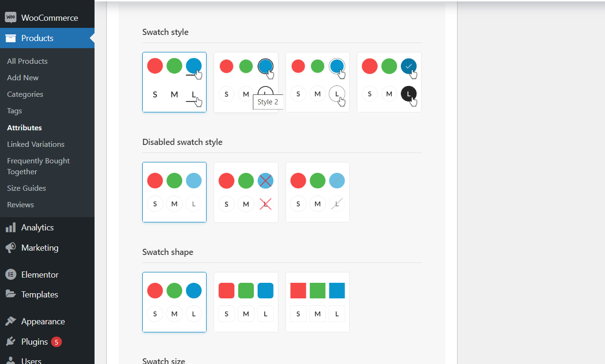Click the Templates folder icon

(x=11, y=294)
